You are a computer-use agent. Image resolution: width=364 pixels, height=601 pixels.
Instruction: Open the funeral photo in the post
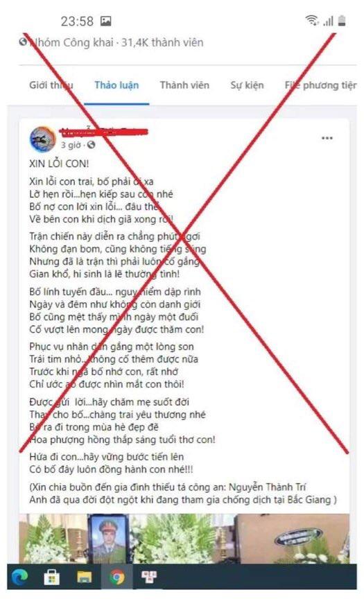coord(184,539)
